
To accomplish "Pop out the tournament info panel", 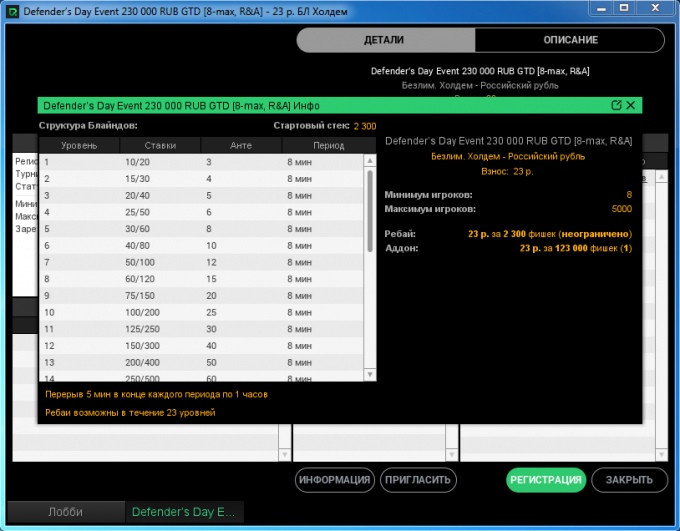I will [x=617, y=105].
